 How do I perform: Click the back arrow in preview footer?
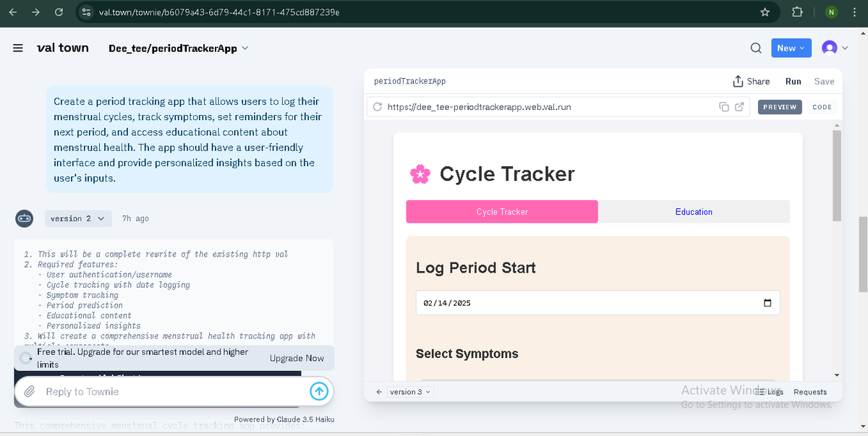(x=379, y=392)
